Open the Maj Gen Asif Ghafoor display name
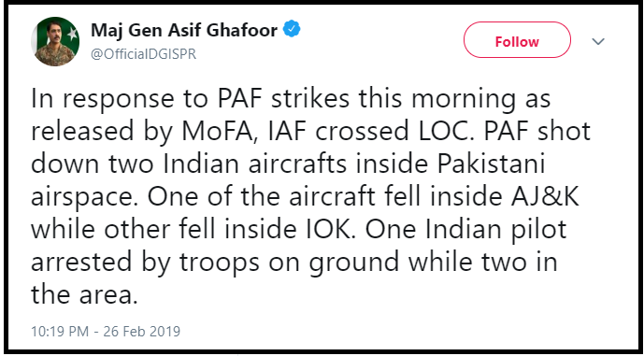This screenshot has height=356, width=644. pos(184,31)
